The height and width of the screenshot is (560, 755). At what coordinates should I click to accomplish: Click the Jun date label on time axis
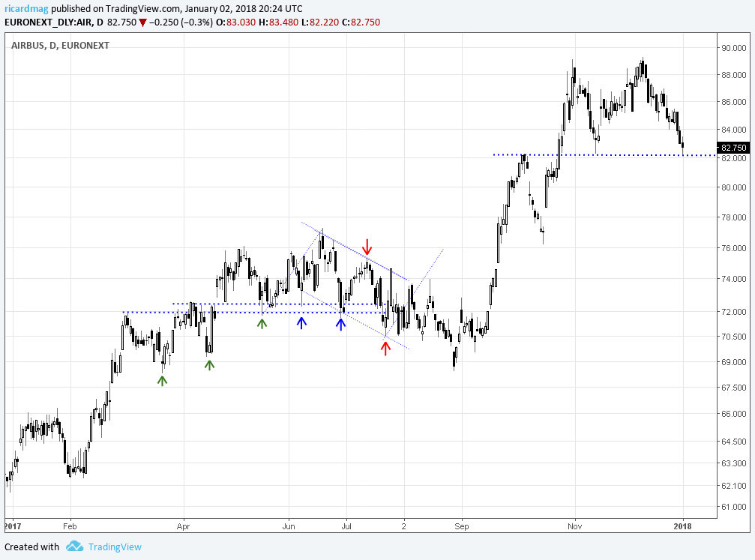pos(289,526)
